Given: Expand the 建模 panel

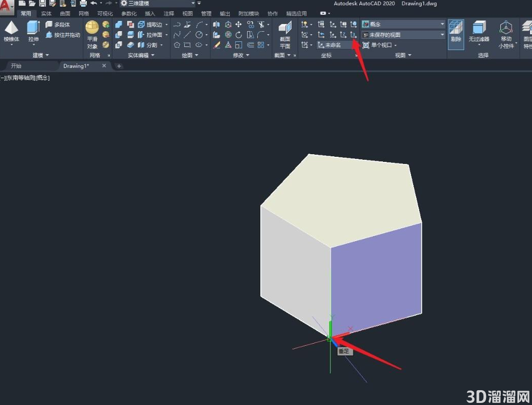Looking at the screenshot, I should pyautogui.click(x=41, y=55).
